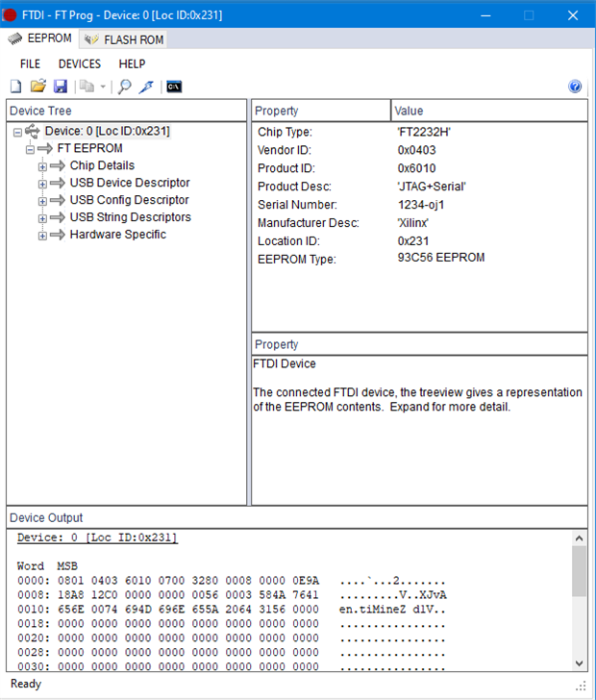The image size is (596, 700).
Task: Expand the USB Device Descriptor node
Action: 42,184
